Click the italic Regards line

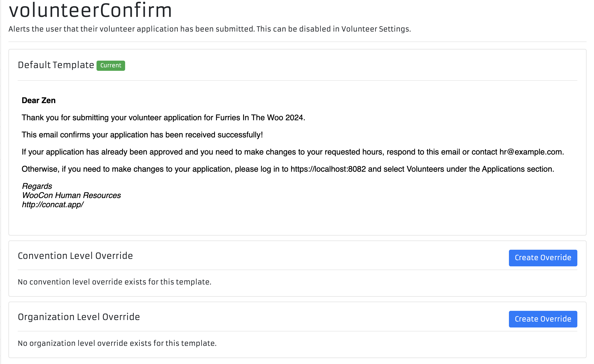click(x=37, y=186)
